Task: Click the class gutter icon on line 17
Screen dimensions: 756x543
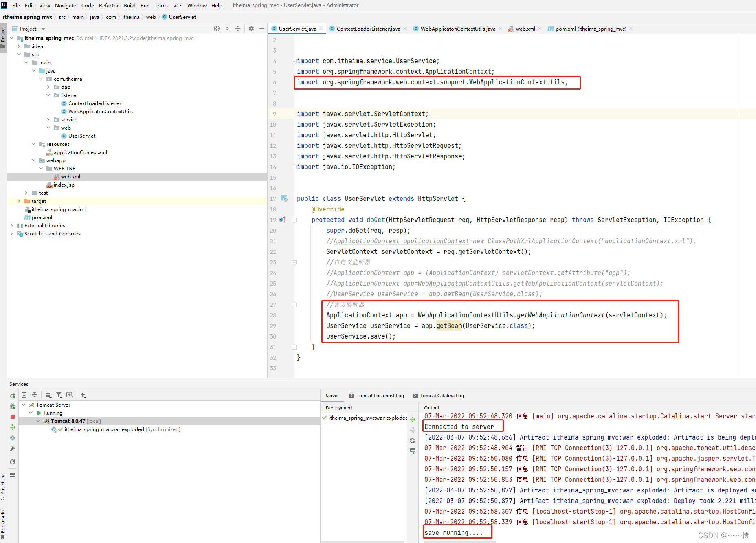Action: [x=284, y=199]
